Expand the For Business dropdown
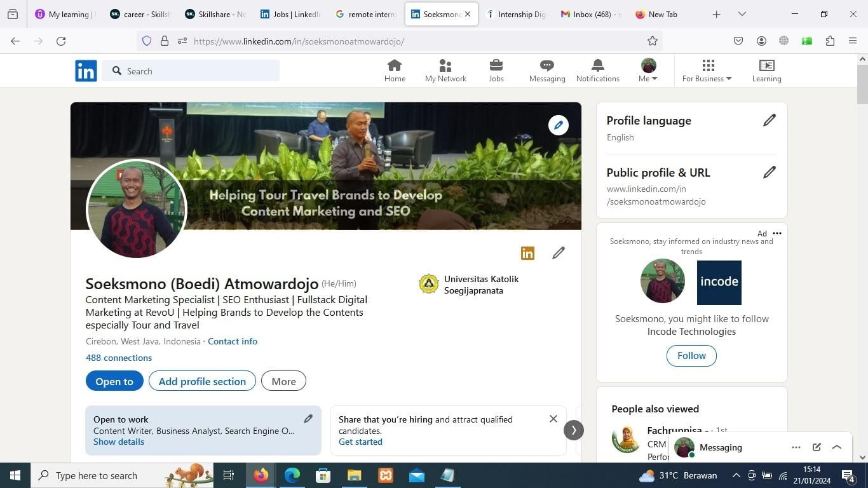This screenshot has height=488, width=868. click(x=707, y=71)
